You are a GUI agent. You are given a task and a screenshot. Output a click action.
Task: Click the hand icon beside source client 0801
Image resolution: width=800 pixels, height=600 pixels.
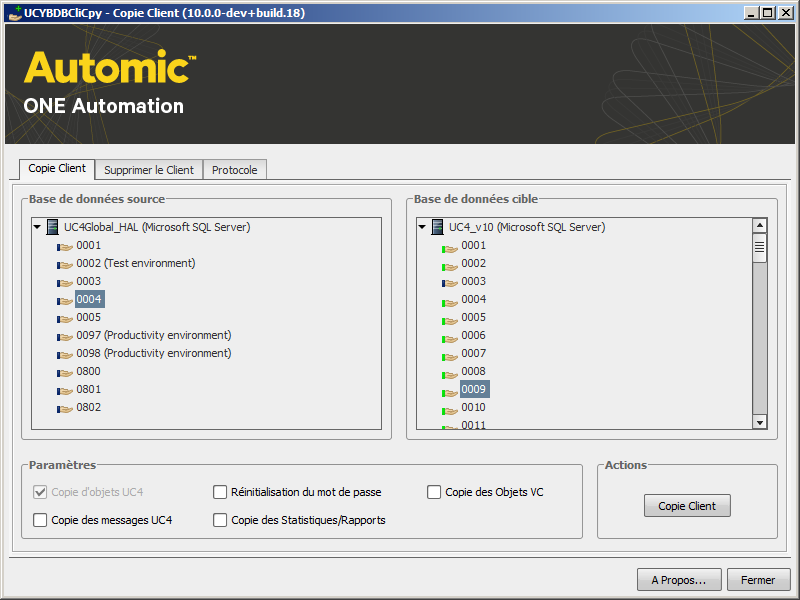[65, 390]
